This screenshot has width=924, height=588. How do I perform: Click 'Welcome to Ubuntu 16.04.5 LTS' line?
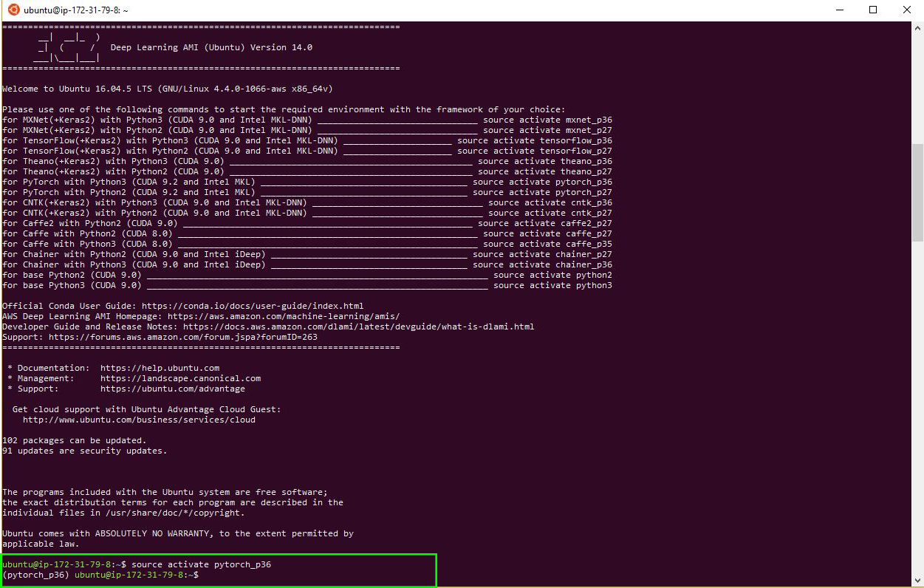pos(167,89)
